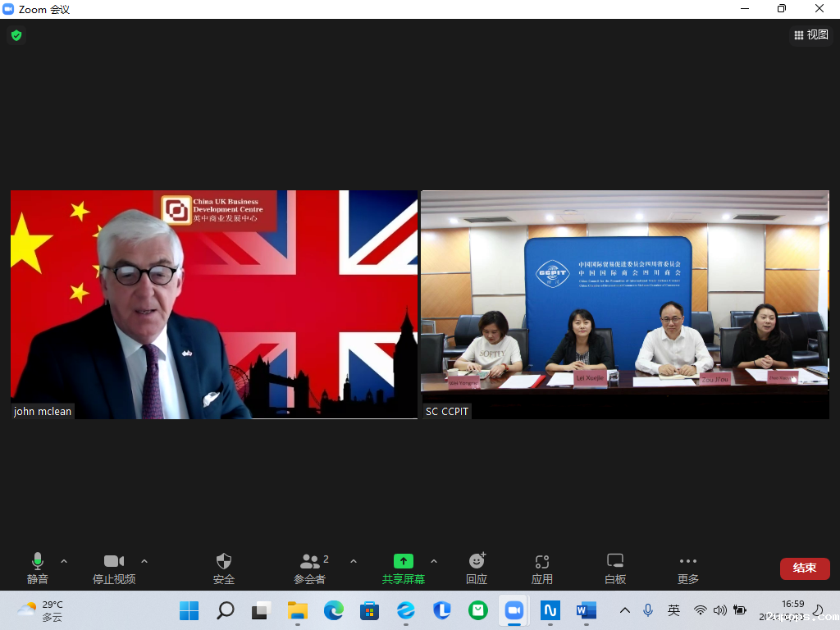Expand share options arrow beside 共享屏幕
The image size is (840, 630).
(434, 561)
